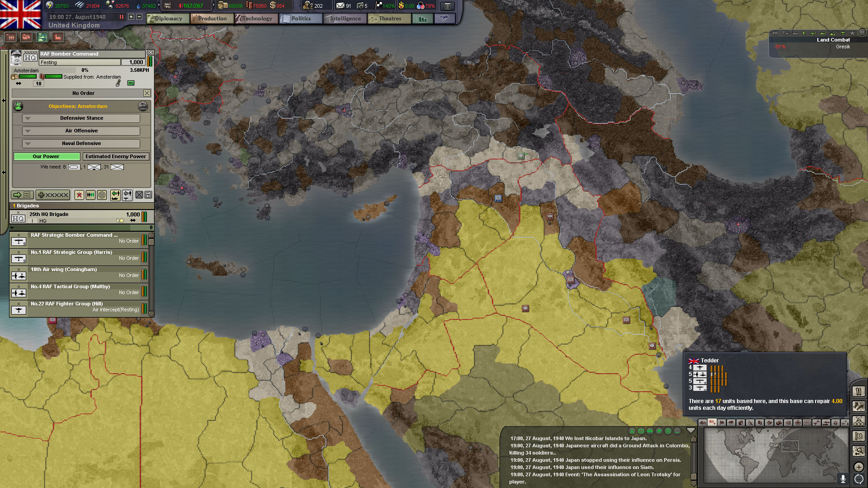Open the unit statistics target icon
This screenshot has width=868, height=488.
coord(102,195)
